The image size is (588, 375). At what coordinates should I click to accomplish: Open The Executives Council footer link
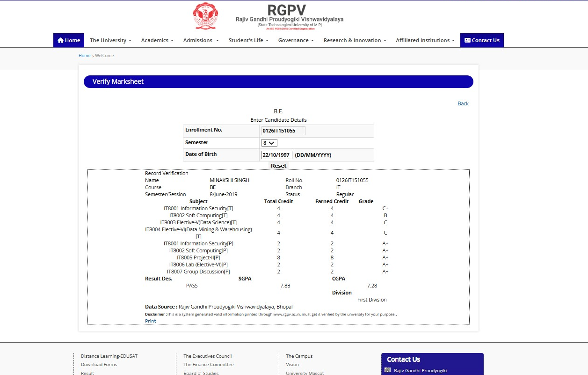pyautogui.click(x=207, y=356)
